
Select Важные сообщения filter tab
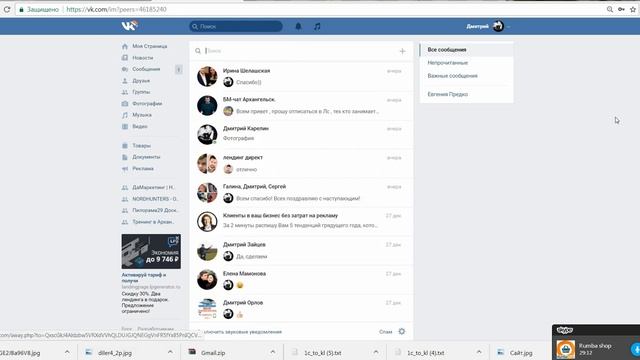tap(467, 76)
